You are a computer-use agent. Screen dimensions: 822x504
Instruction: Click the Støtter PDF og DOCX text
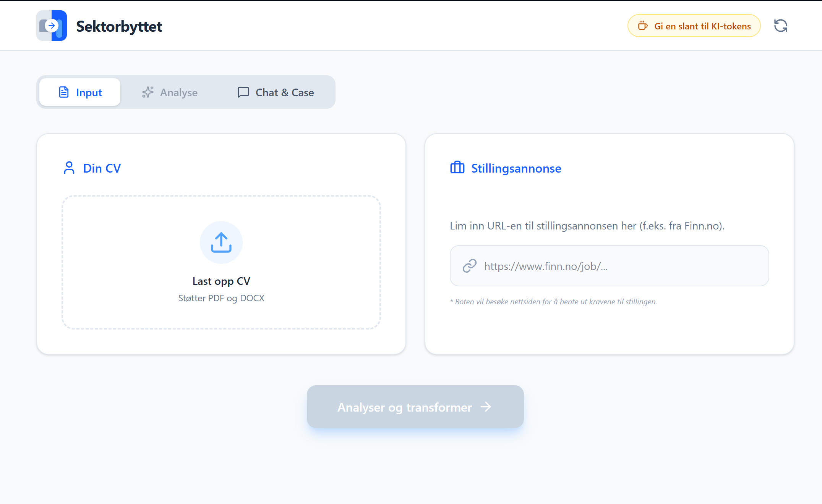(x=221, y=298)
